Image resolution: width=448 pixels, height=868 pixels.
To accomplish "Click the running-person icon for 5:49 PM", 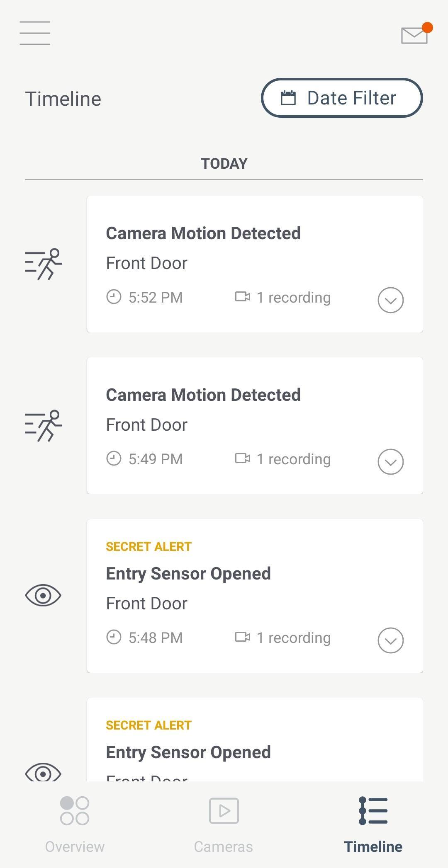I will [43, 426].
